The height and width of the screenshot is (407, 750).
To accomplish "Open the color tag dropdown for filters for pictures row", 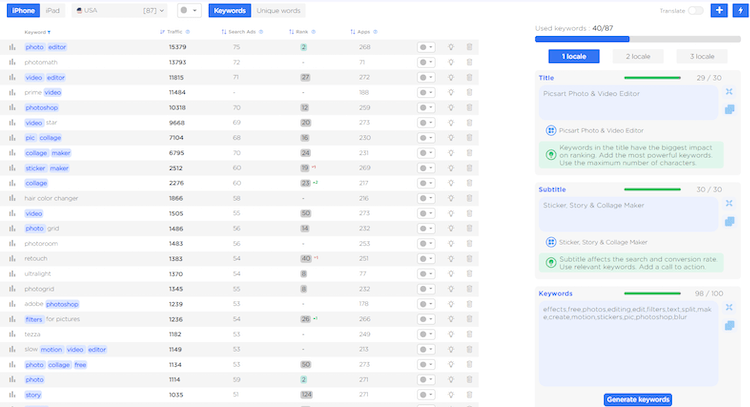I will 426,319.
